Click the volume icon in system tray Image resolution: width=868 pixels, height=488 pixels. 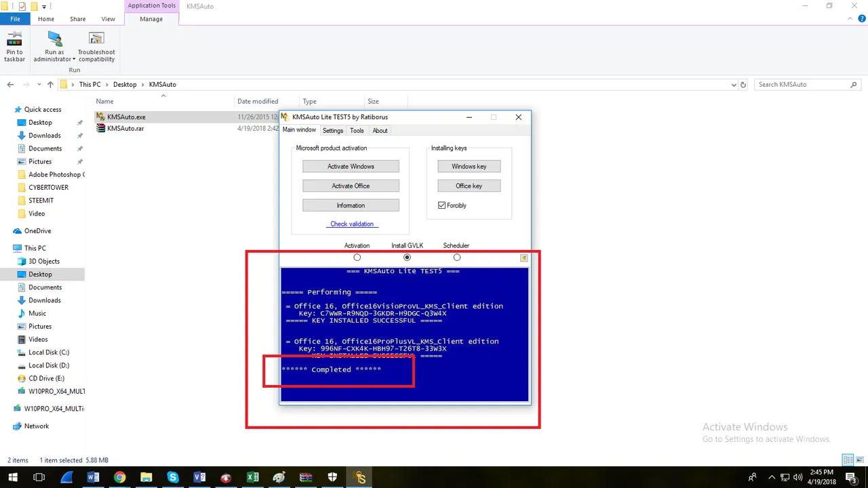tap(798, 477)
